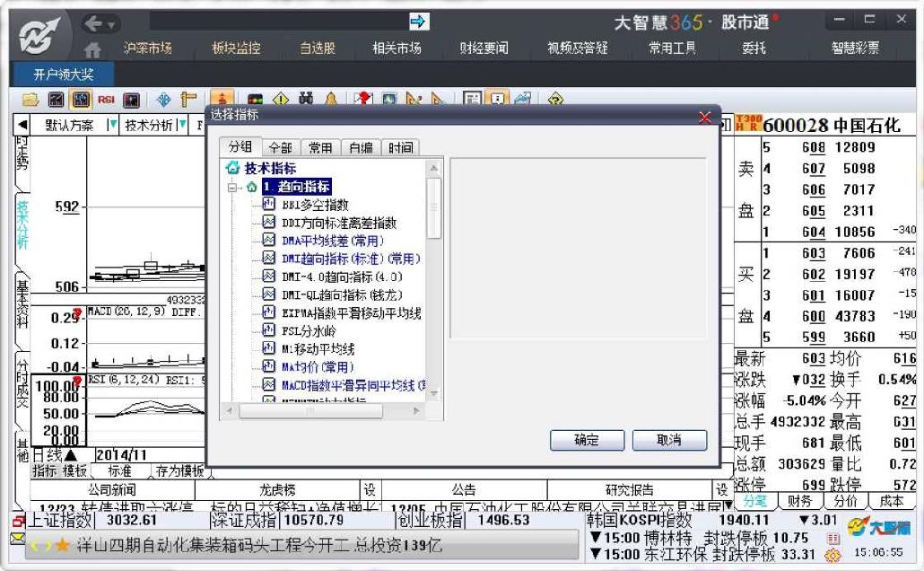Select the 1.趋向指标 tree item
Screen dimensions: 924x571
[x=296, y=187]
